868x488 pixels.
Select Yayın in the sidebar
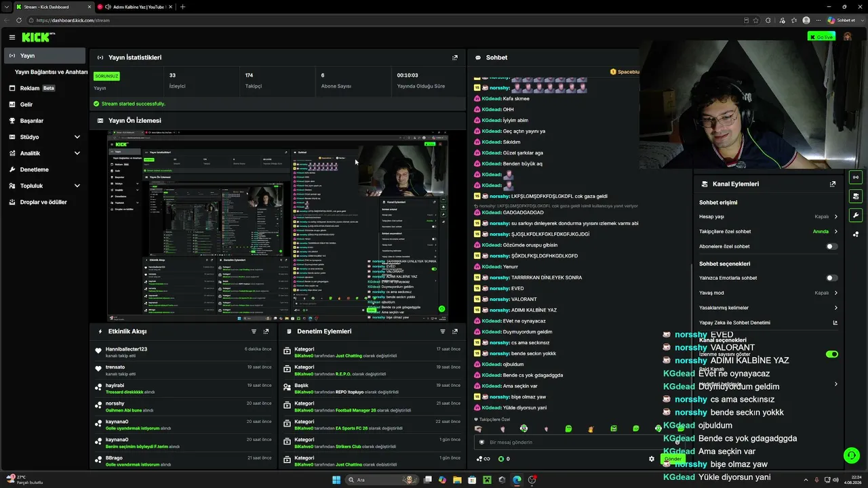44,56
